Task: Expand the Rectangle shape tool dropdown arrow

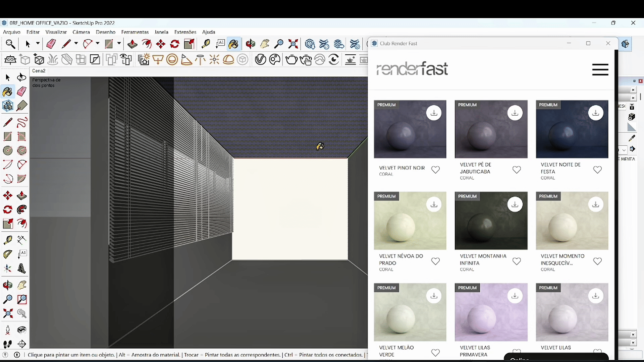Action: (x=119, y=44)
